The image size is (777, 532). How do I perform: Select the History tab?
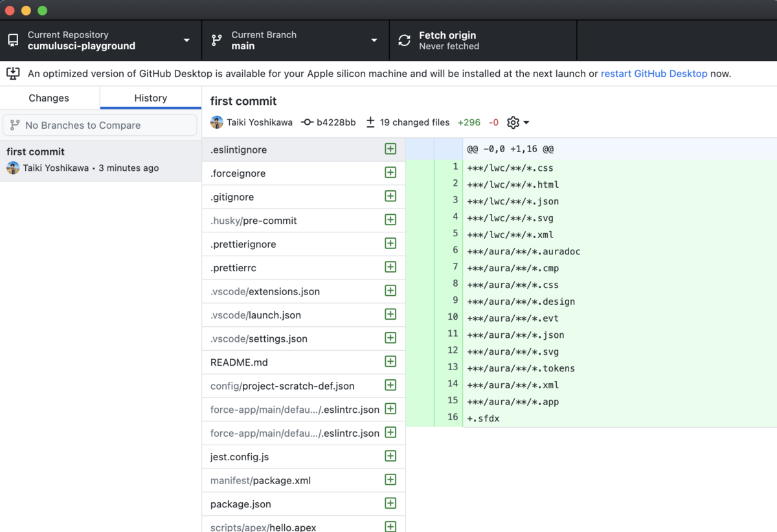(x=150, y=98)
